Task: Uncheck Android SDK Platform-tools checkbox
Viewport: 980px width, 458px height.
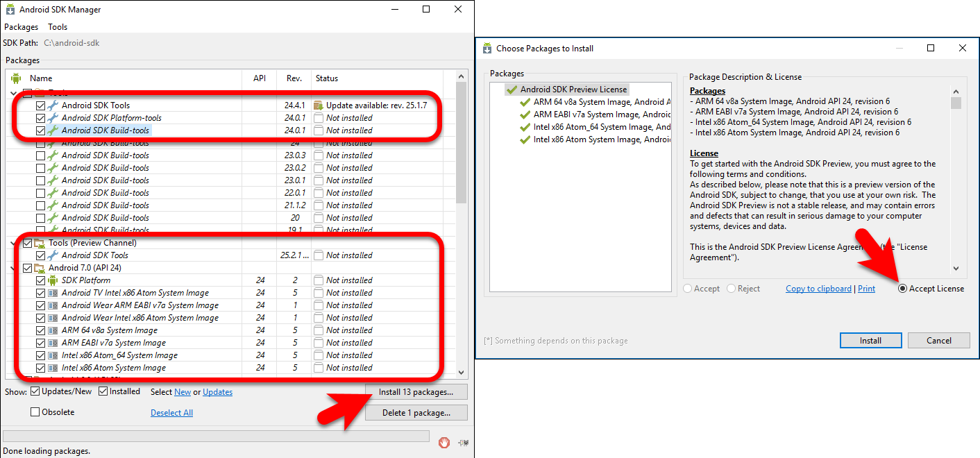Action: tap(40, 118)
